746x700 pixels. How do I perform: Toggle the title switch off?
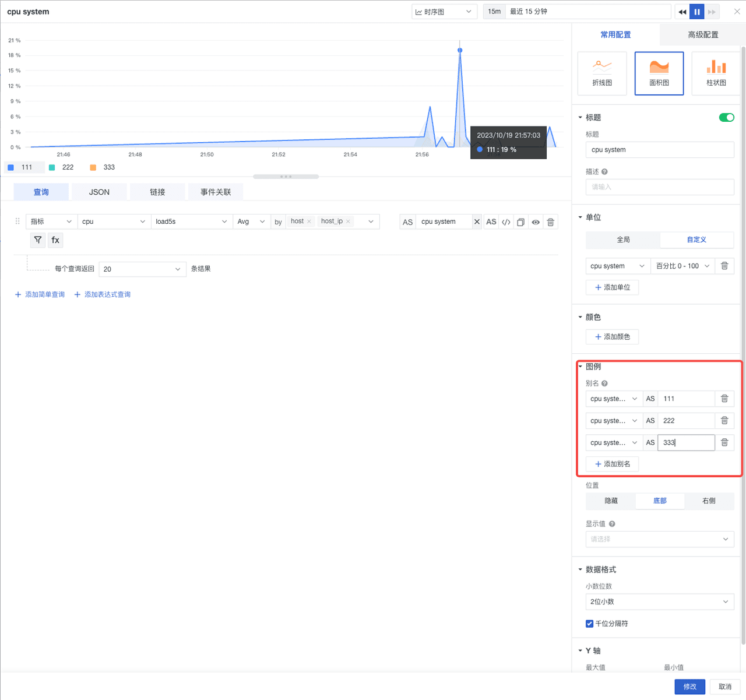(x=727, y=117)
